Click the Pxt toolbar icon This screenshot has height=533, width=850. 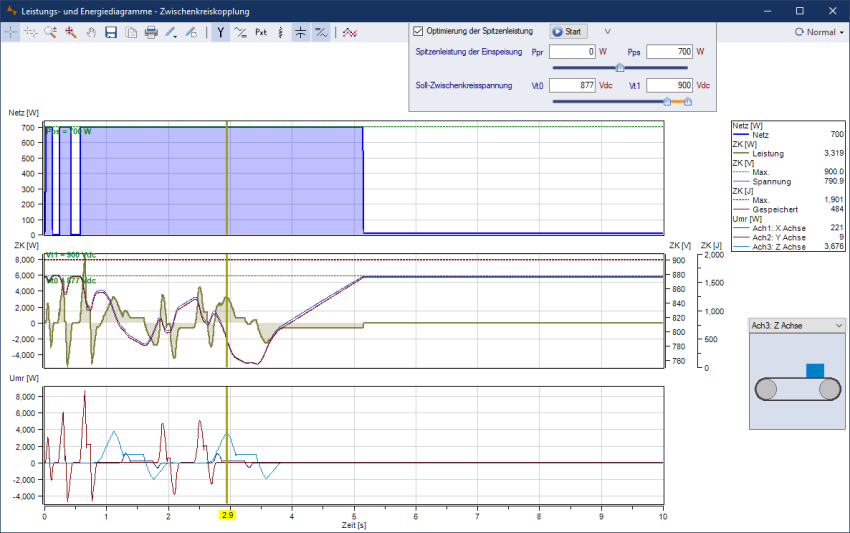(x=261, y=32)
